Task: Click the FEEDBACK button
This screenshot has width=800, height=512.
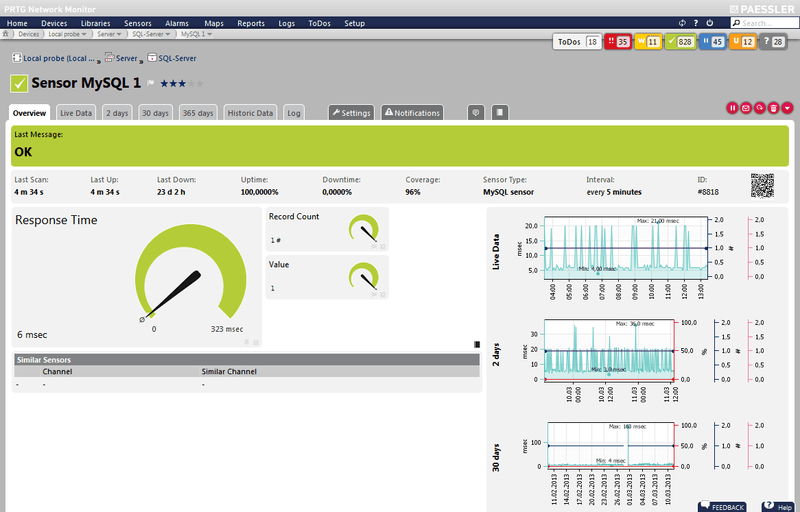Action: (x=722, y=507)
